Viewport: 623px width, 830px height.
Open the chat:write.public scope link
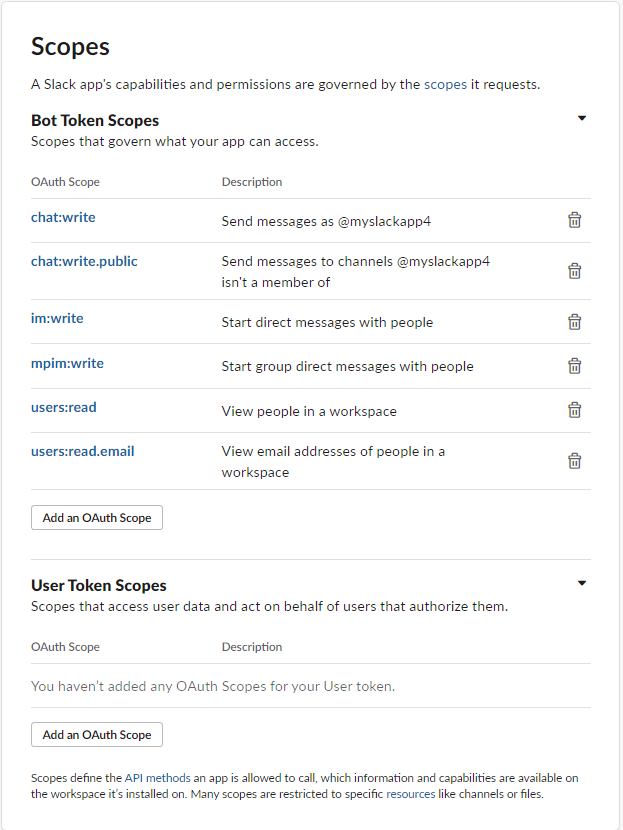(x=84, y=261)
